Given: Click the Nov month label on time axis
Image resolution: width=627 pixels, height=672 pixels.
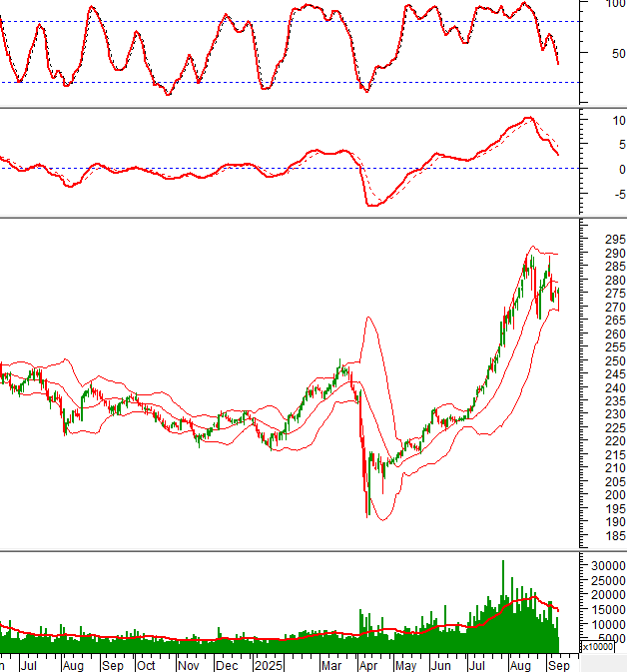Looking at the screenshot, I should (188, 666).
